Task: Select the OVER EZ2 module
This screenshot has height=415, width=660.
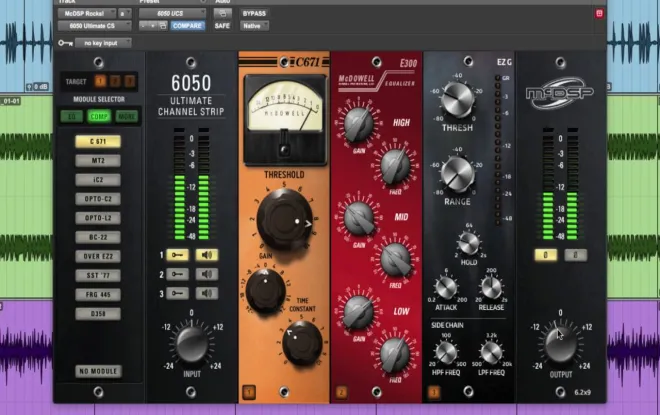Action: pos(98,256)
